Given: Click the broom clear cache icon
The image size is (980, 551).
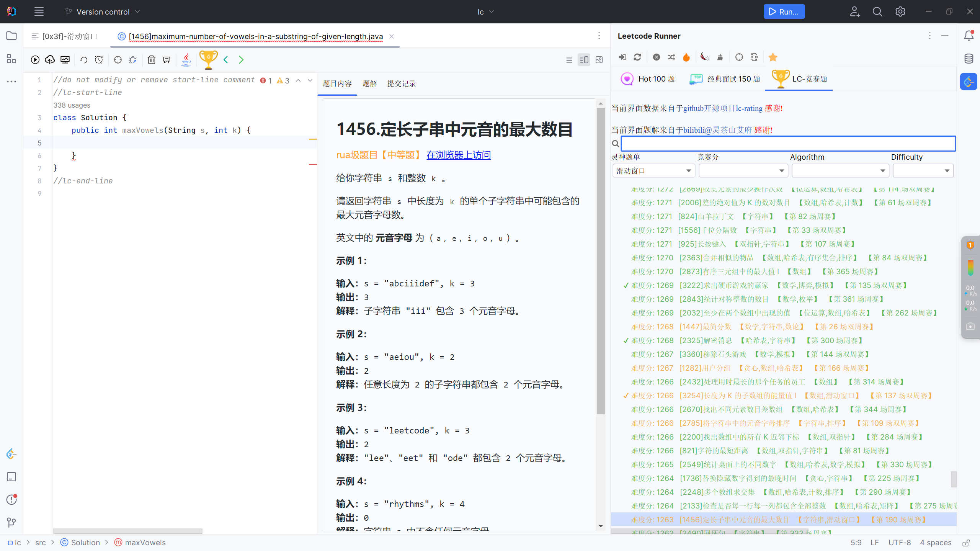Looking at the screenshot, I should (x=720, y=57).
